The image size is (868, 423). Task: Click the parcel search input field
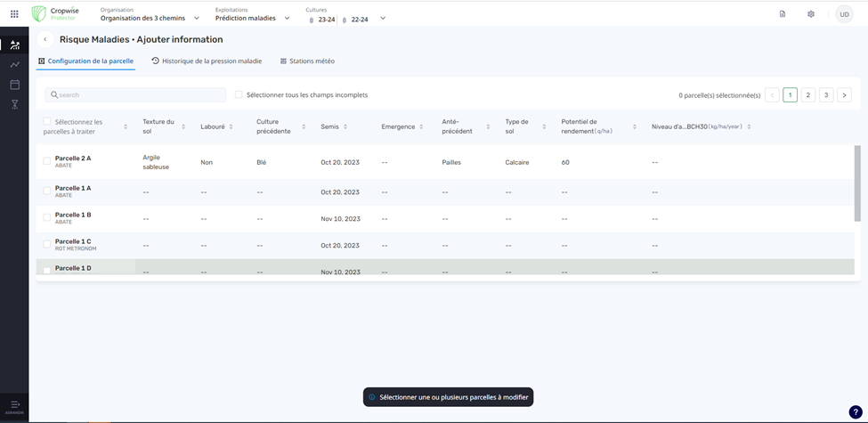click(x=135, y=94)
